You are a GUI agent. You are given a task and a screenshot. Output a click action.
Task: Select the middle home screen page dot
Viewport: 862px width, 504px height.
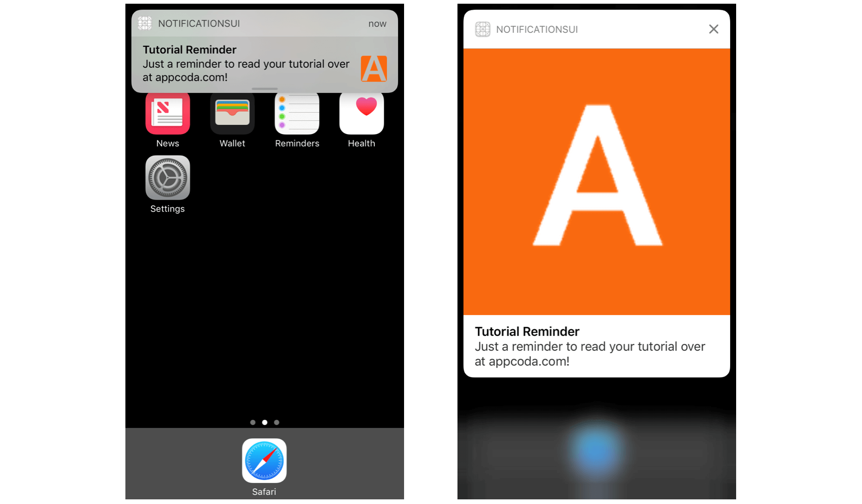(x=264, y=422)
